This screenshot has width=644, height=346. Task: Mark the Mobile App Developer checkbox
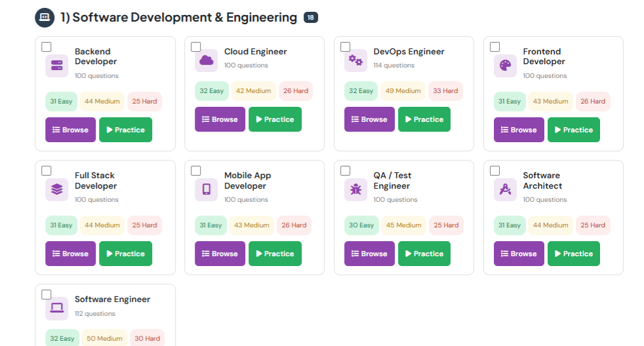click(196, 171)
